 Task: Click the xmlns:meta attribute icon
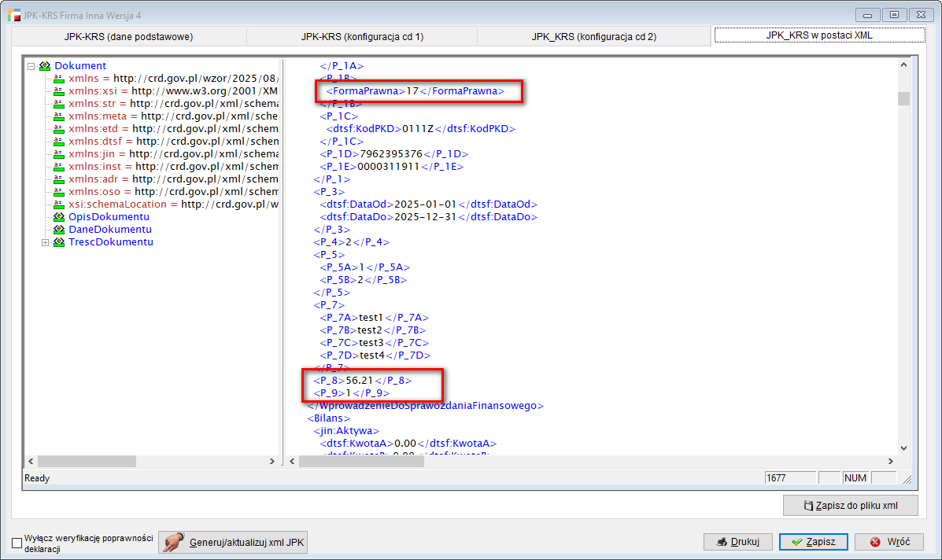[59, 116]
